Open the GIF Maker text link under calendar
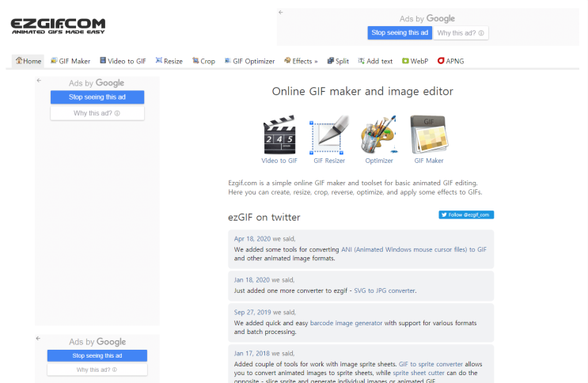 point(429,161)
